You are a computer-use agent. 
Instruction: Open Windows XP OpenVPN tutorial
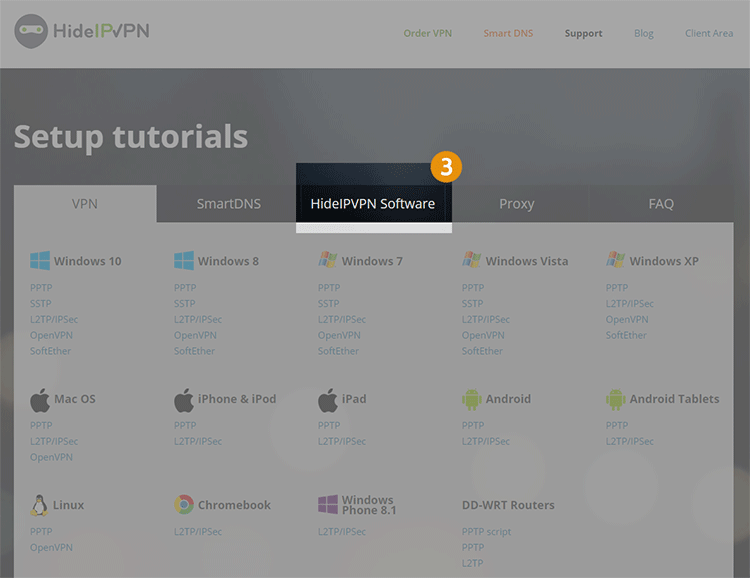627,320
